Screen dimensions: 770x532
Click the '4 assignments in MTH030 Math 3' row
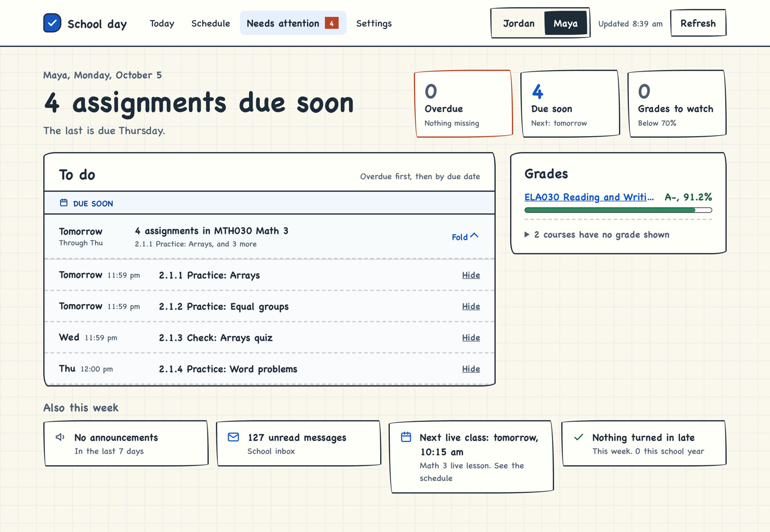point(269,237)
